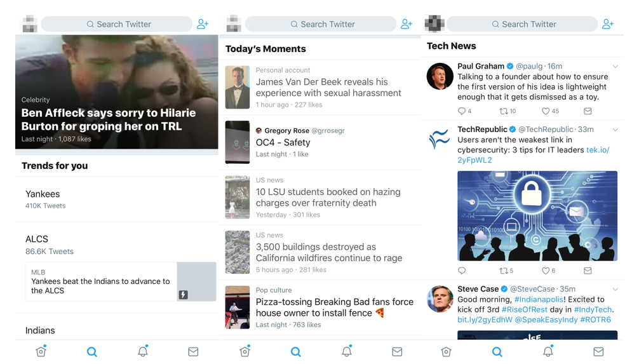The height and width of the screenshot is (364, 639).
Task: Focus Search Twitter field in middle screen
Action: (x=321, y=24)
